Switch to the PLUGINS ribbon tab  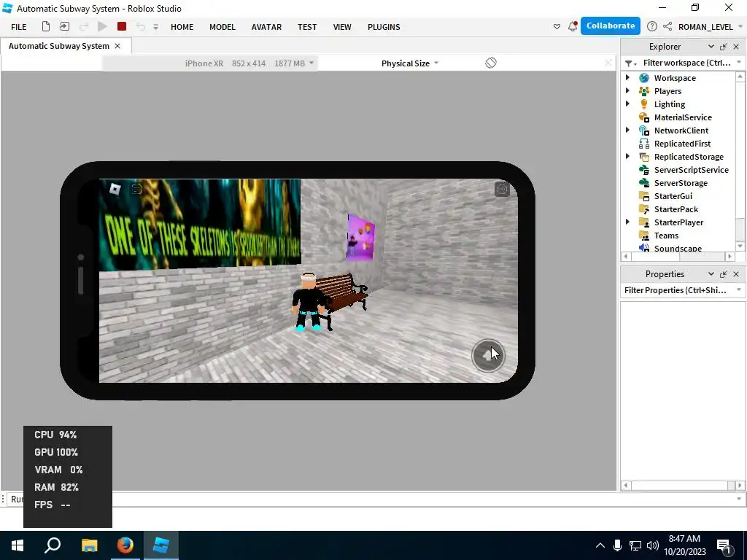click(384, 27)
